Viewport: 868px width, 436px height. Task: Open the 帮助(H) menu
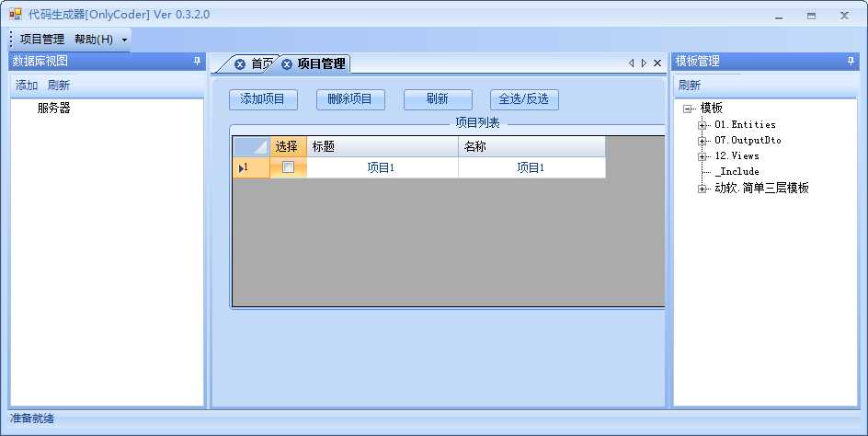(x=94, y=40)
